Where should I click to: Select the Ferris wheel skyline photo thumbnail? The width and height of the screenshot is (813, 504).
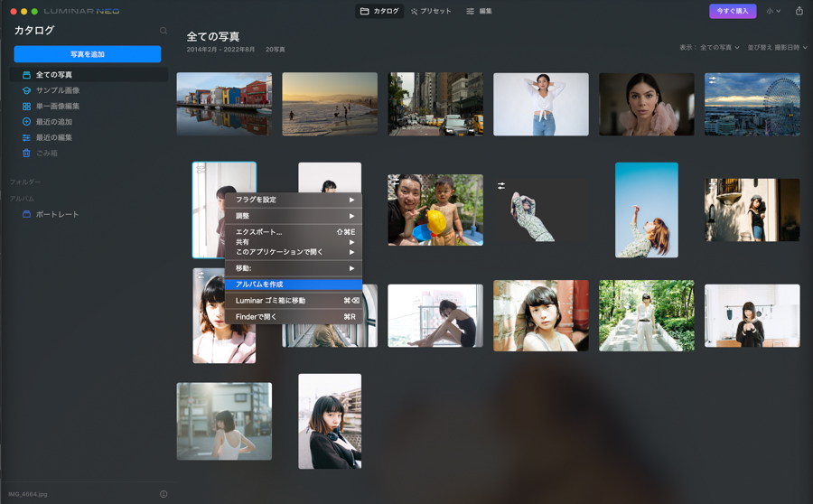[x=752, y=105]
